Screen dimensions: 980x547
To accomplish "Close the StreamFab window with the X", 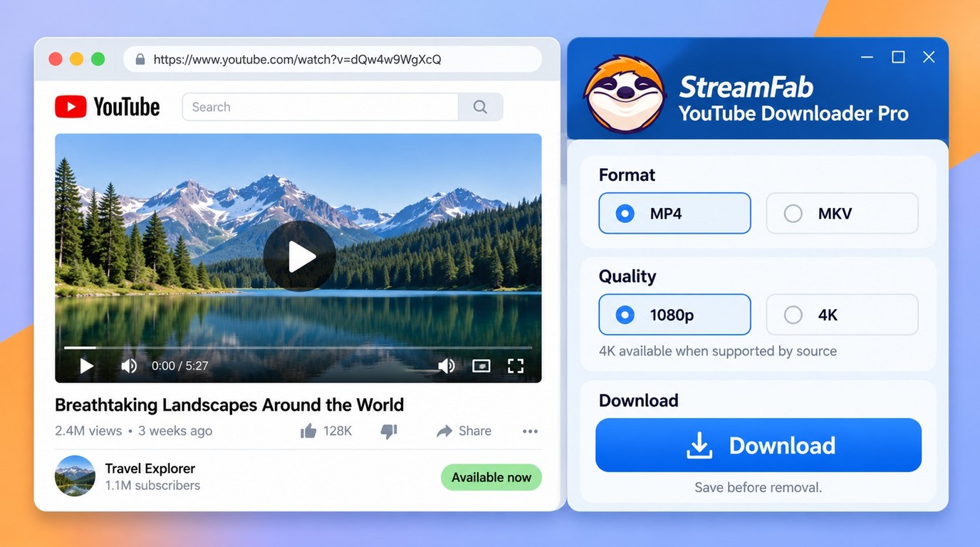I will [929, 57].
